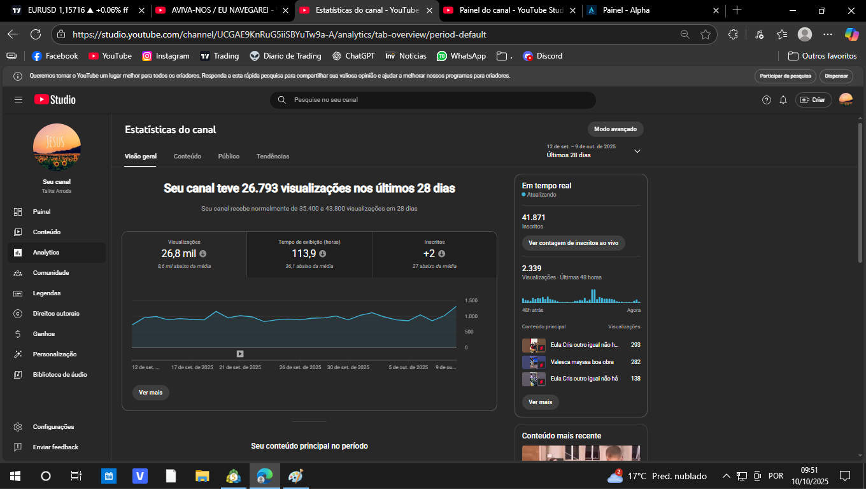Viewport: 866px width, 504px height.
Task: Switch to the Tendências analytics tab
Action: tap(273, 157)
